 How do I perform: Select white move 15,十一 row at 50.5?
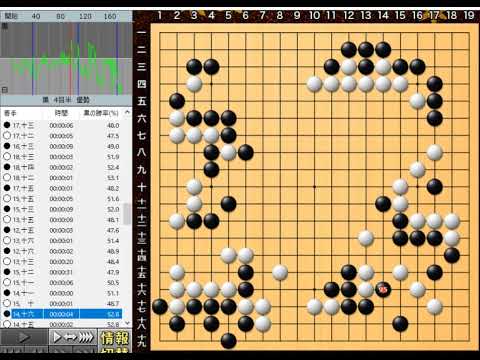tap(62, 283)
